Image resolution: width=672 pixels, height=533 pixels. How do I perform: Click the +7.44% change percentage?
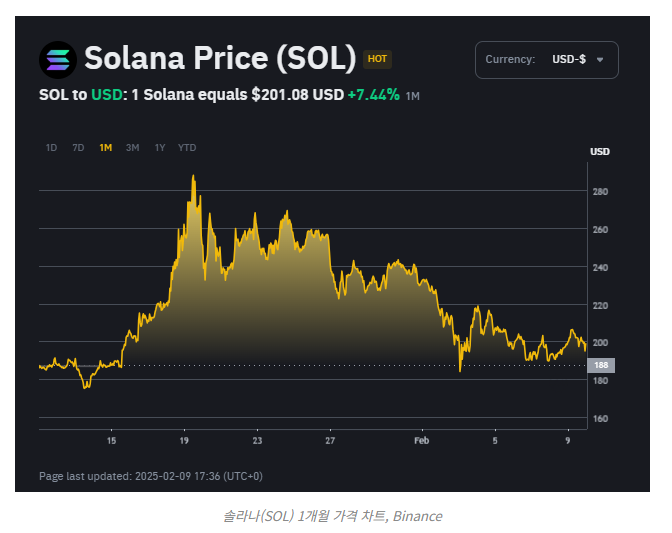coord(373,95)
